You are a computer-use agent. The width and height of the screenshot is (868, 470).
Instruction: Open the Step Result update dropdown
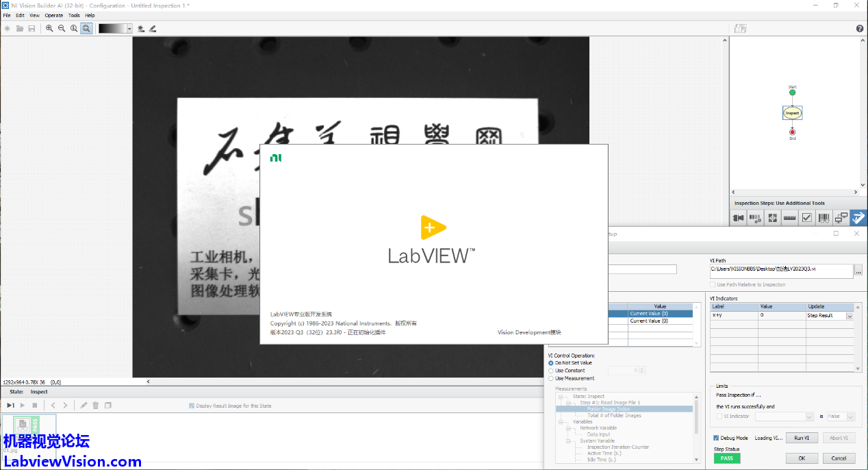(850, 316)
